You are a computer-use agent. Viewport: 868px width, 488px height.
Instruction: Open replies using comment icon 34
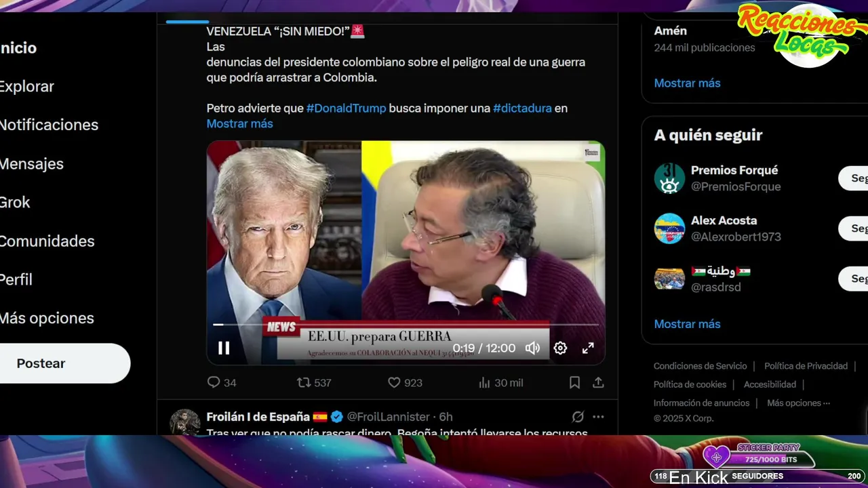(x=222, y=383)
